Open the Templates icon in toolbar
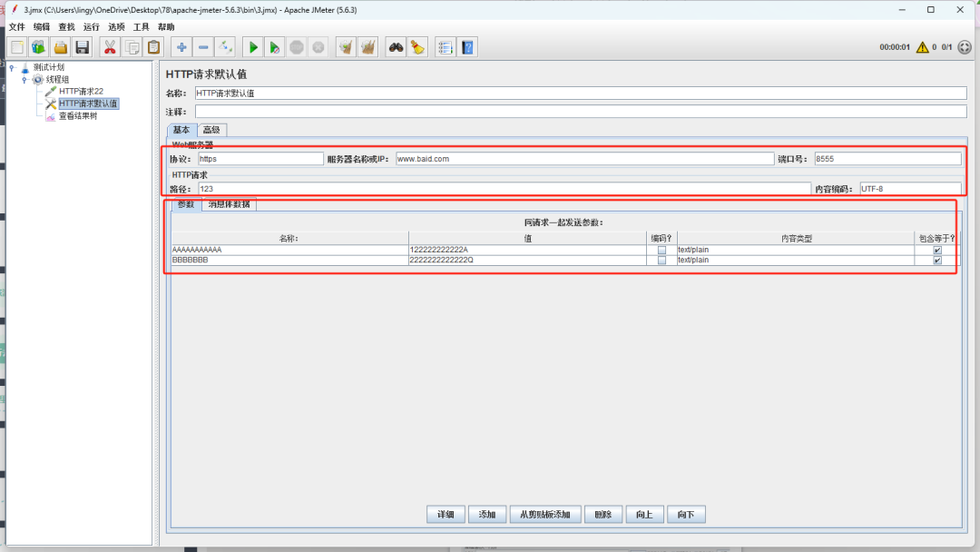Image resolution: width=980 pixels, height=552 pixels. [x=38, y=47]
